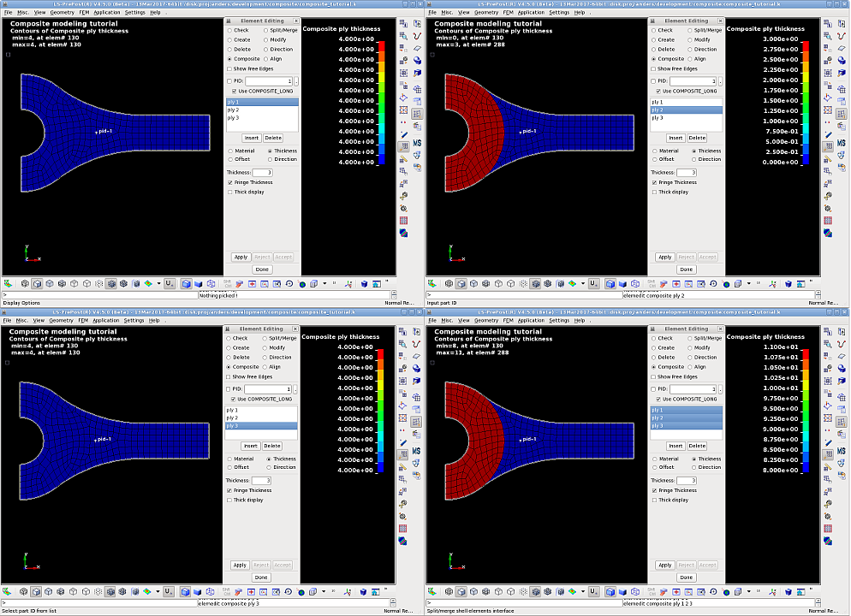Click the shaded blue cube icon in top-right bottom toolbar
This screenshot has height=616, width=851.
click(x=622, y=283)
